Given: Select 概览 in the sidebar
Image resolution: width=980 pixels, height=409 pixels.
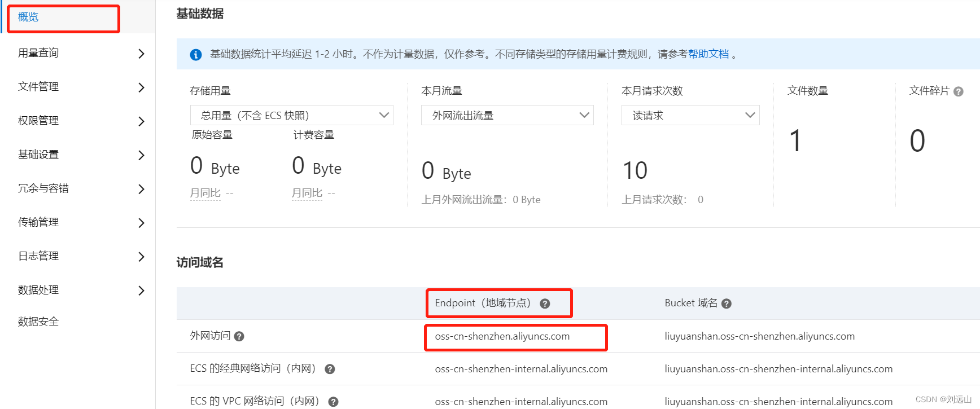Looking at the screenshot, I should tap(28, 17).
